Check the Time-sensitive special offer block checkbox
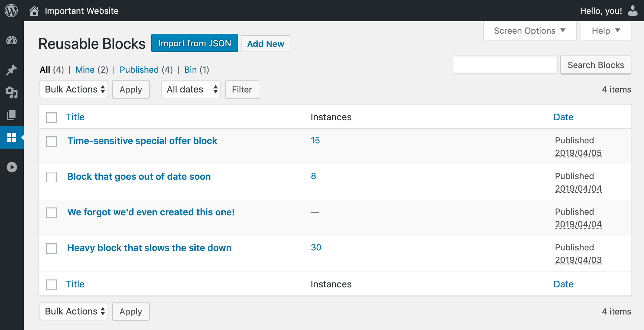This screenshot has width=644, height=330. coord(51,141)
